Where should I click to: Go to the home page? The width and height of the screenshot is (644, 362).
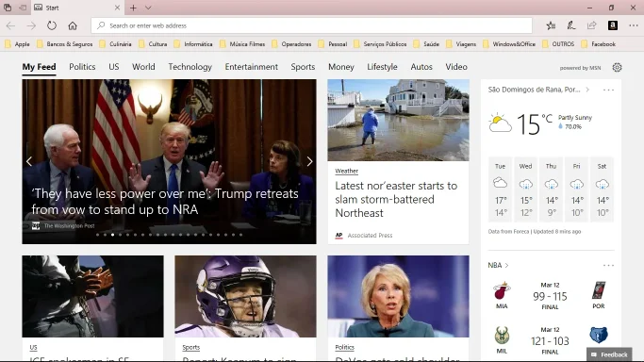pyautogui.click(x=73, y=25)
